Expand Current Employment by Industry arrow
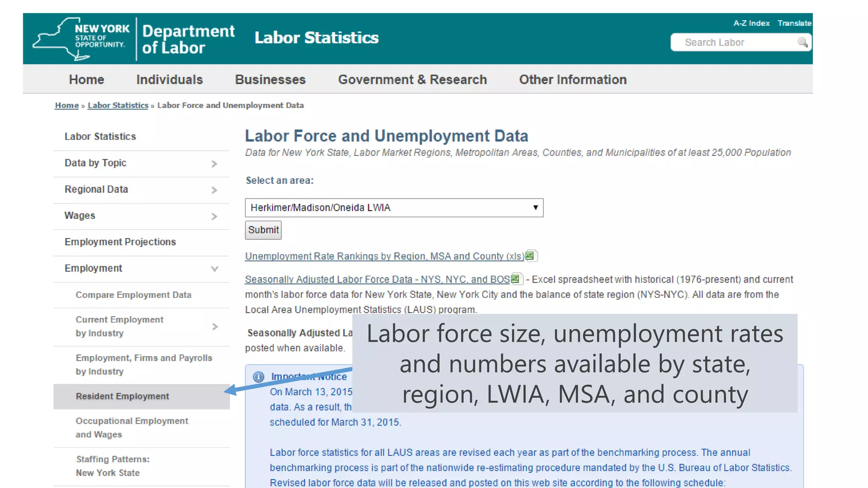The width and height of the screenshot is (868, 488). (x=215, y=327)
